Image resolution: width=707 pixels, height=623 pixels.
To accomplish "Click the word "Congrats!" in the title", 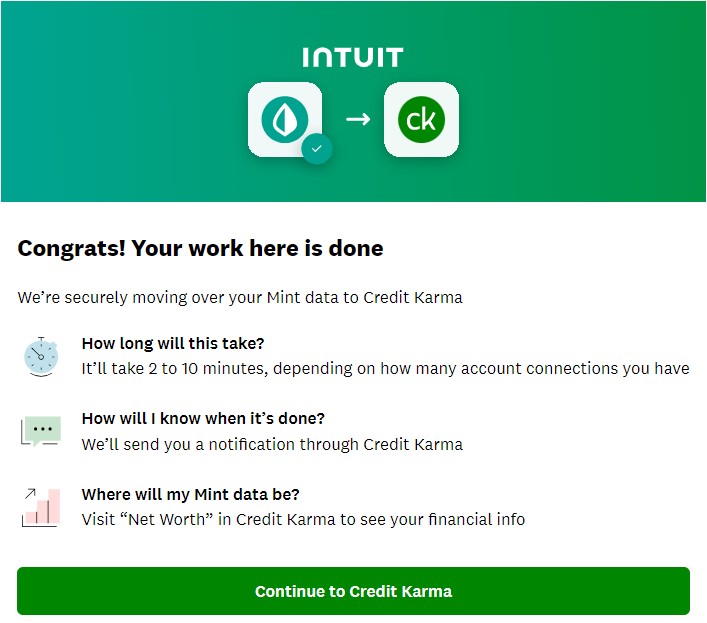I will click(71, 248).
